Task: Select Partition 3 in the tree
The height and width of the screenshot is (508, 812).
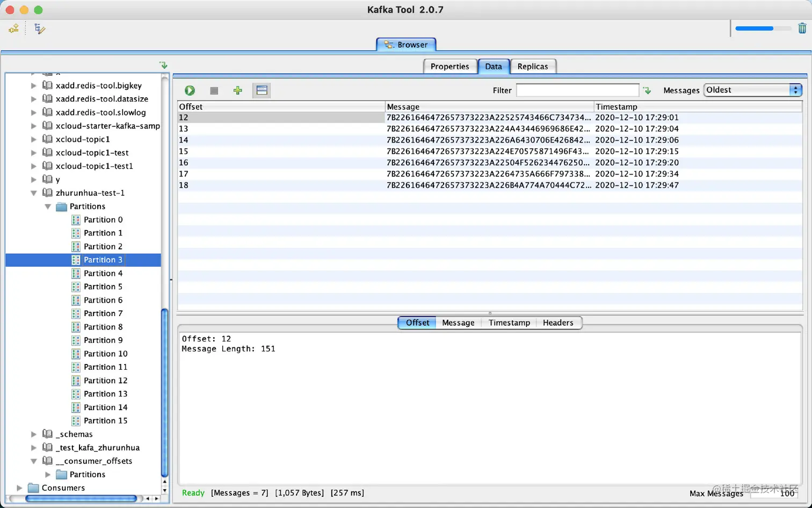Action: coord(103,260)
